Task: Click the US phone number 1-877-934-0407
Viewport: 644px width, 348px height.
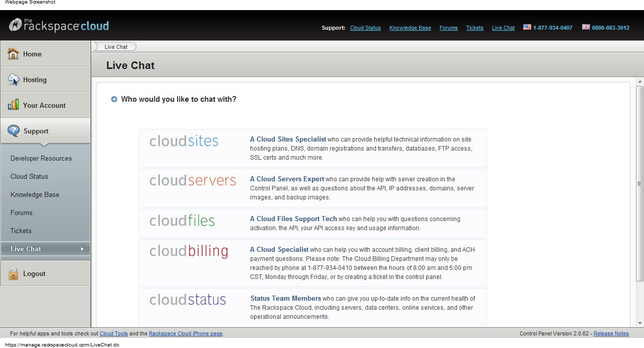Action: [x=553, y=28]
